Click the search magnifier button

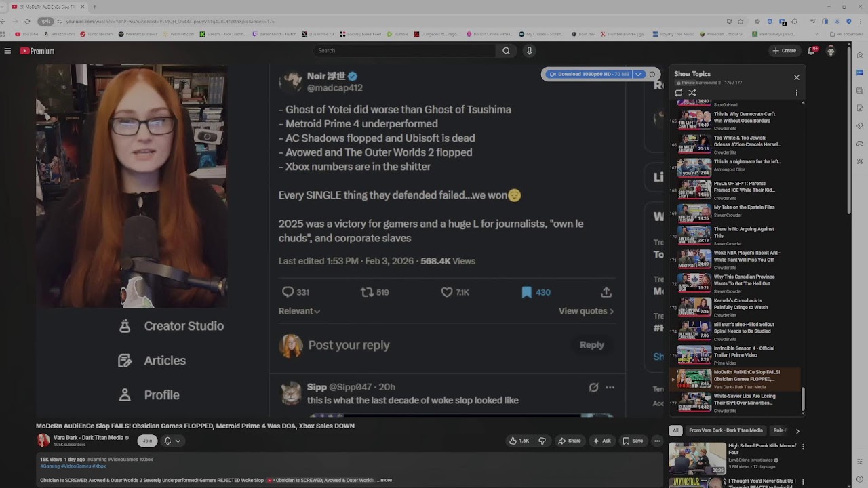pos(506,51)
